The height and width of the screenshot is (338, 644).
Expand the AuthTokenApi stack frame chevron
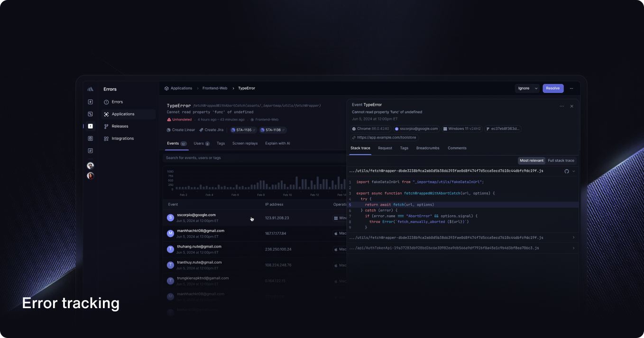[573, 247]
